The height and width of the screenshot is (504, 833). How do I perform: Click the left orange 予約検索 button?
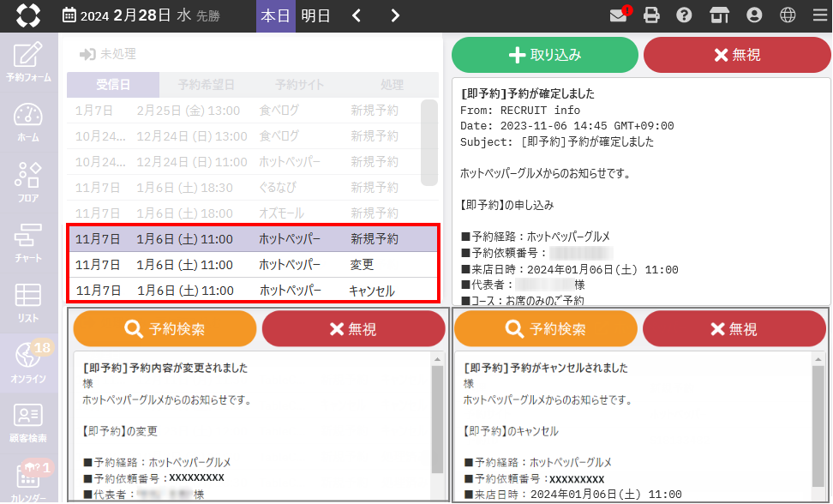(x=165, y=328)
